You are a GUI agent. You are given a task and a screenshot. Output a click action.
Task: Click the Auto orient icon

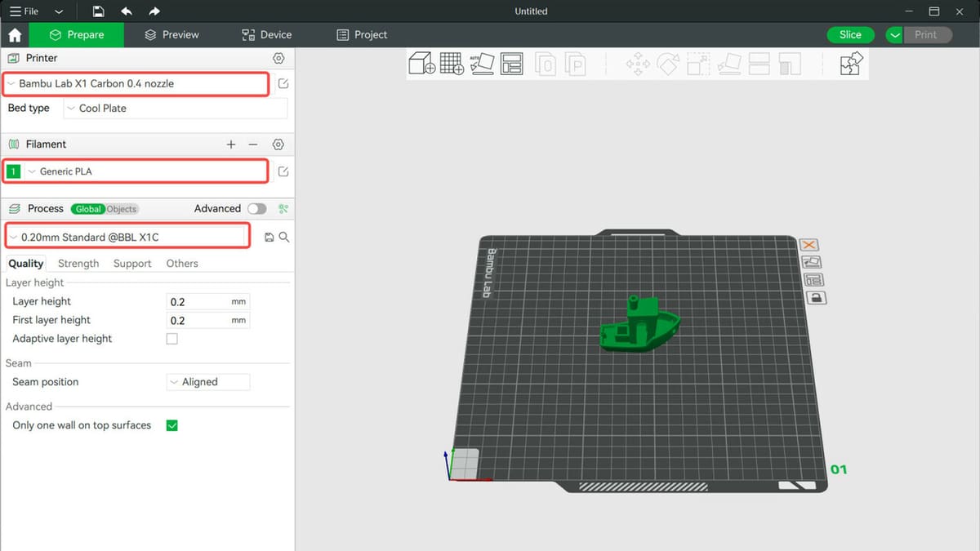[x=482, y=64]
